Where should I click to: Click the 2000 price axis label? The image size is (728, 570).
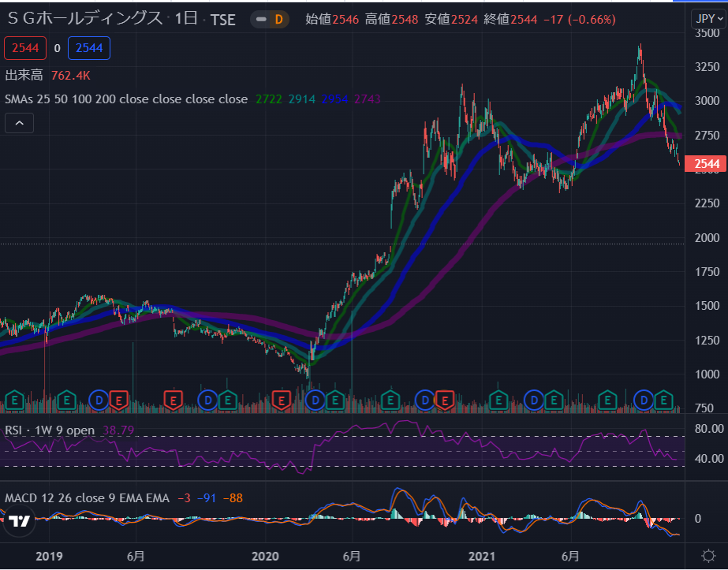(x=707, y=237)
